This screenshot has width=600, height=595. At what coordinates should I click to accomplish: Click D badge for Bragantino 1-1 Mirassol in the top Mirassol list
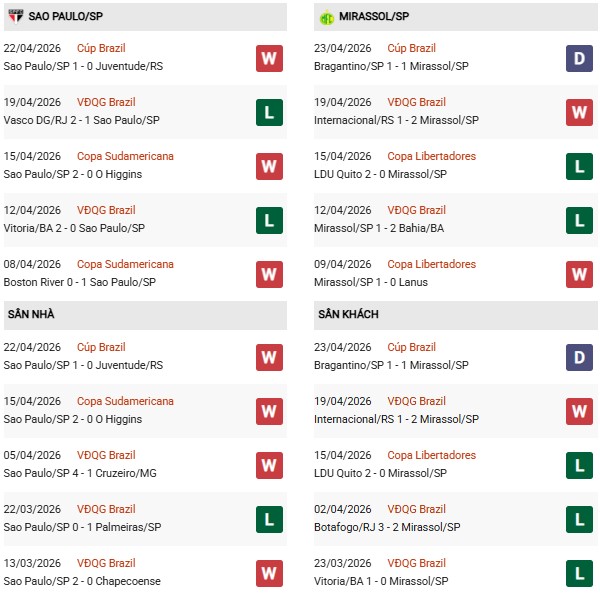click(580, 58)
